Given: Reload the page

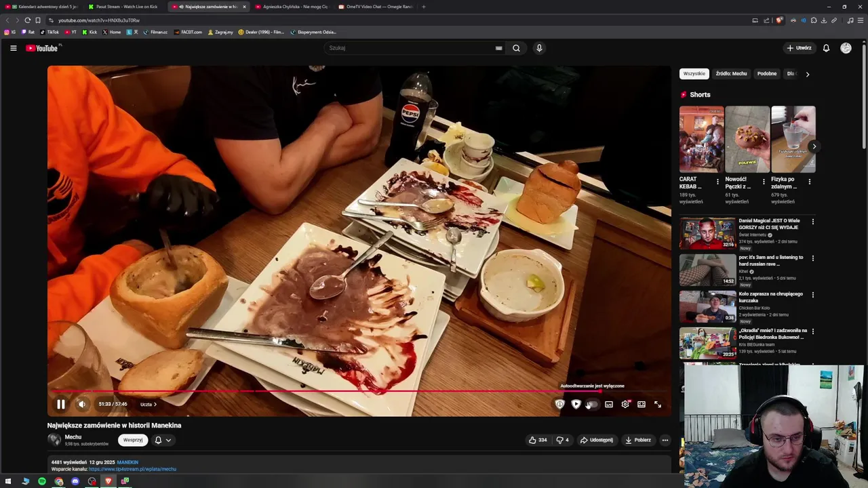Looking at the screenshot, I should tap(27, 20).
